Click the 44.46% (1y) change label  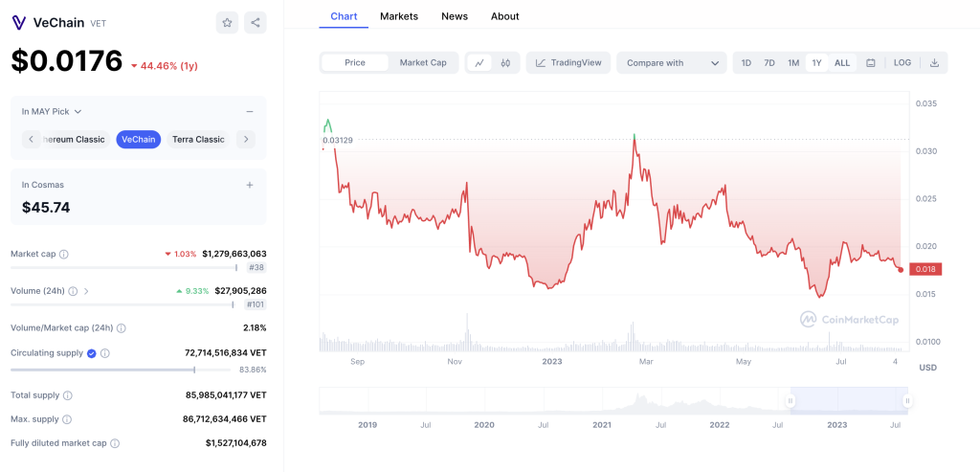coord(165,66)
